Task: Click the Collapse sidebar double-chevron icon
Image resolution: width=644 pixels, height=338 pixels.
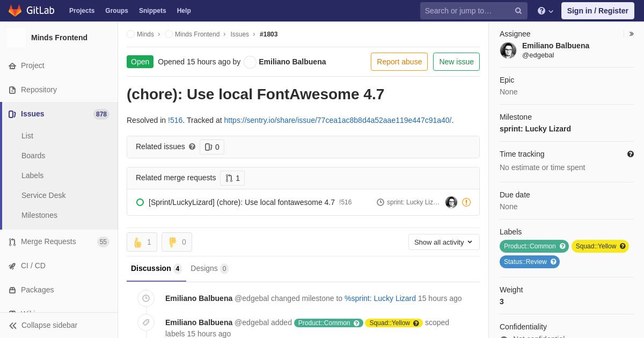Action: 13,325
